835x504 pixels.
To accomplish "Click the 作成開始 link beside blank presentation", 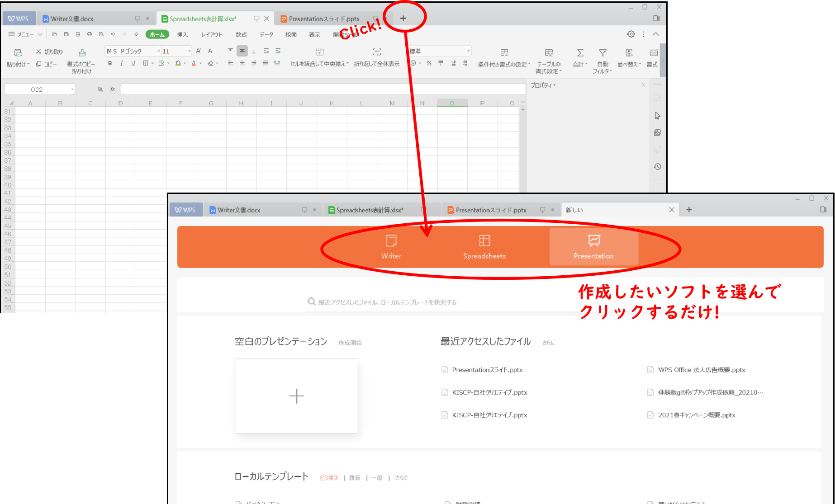I will [350, 343].
